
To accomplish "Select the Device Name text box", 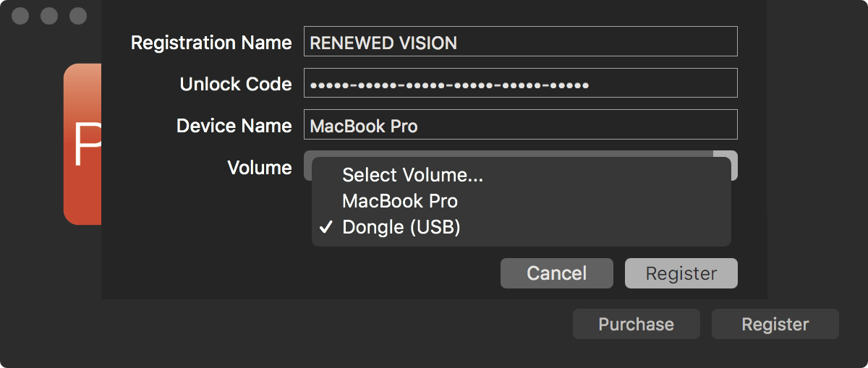I will coord(521,124).
